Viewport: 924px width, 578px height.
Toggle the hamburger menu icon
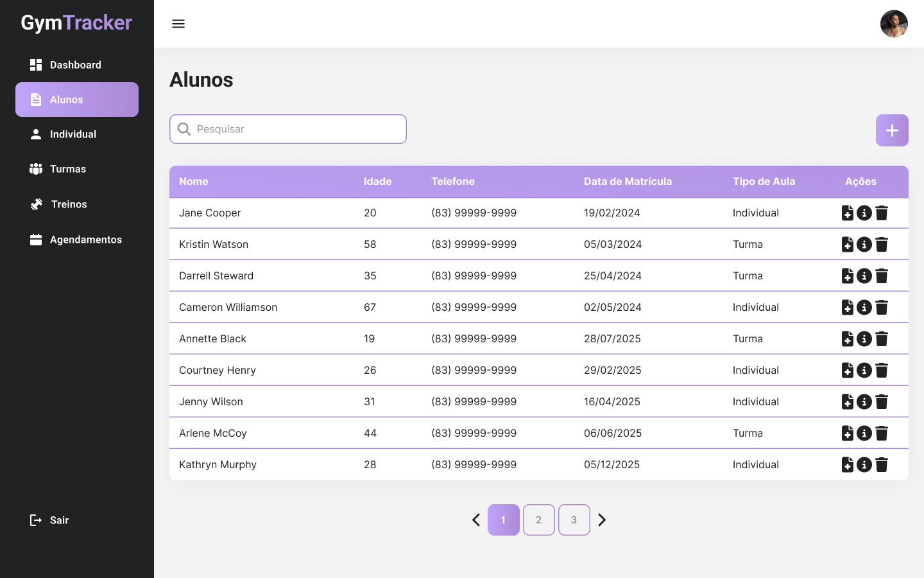tap(178, 24)
